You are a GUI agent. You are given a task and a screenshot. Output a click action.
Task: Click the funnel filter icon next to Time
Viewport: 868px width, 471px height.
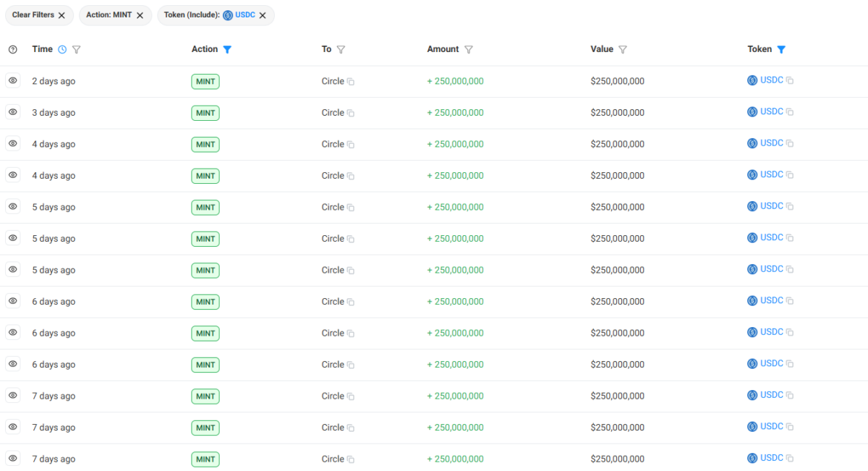click(77, 48)
